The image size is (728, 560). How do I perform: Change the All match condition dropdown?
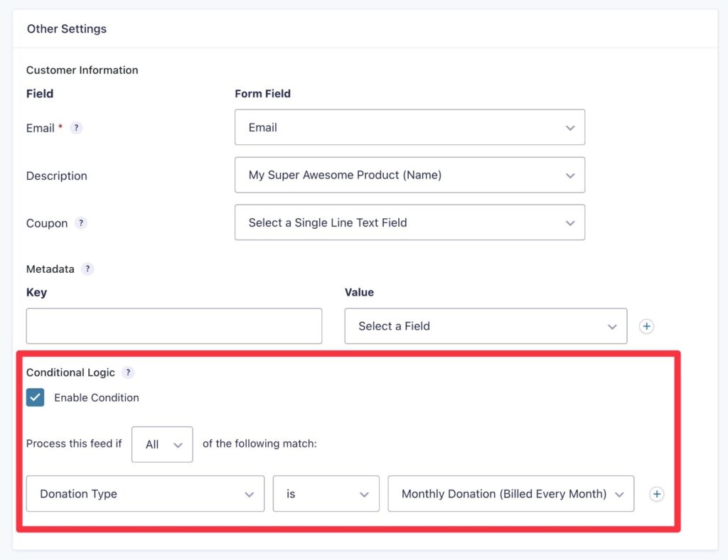tap(162, 444)
